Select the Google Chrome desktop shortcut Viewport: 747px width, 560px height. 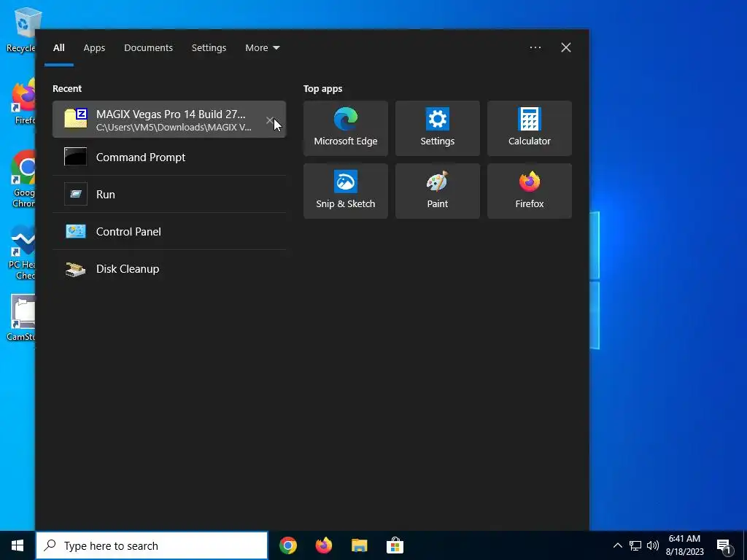tap(23, 179)
